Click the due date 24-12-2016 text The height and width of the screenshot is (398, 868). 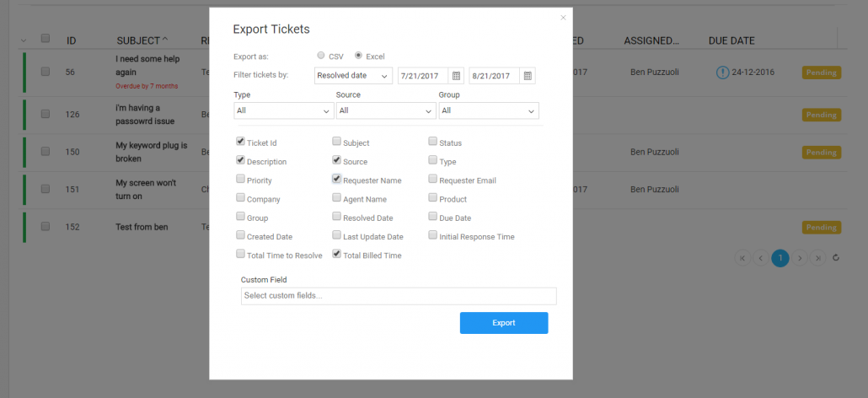tap(753, 72)
